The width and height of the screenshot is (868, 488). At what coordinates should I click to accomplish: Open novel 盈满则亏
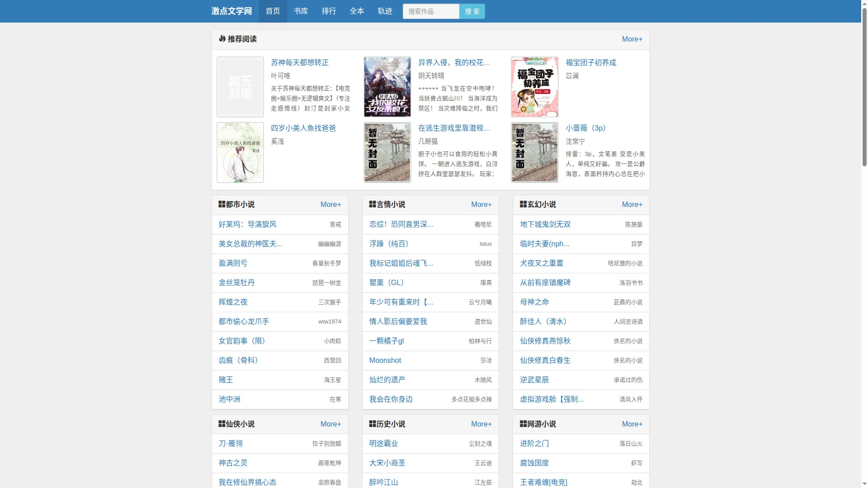(x=233, y=263)
